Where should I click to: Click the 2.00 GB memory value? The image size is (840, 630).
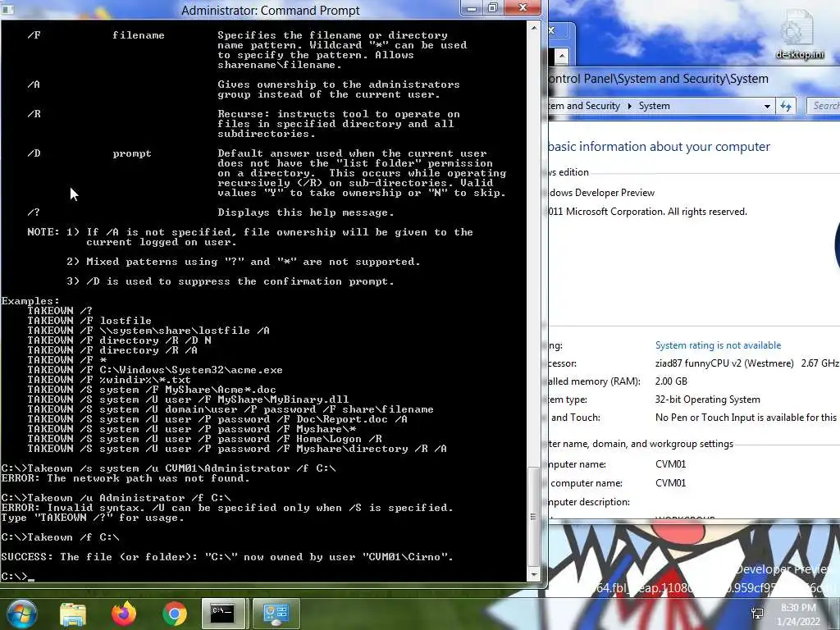tap(671, 381)
